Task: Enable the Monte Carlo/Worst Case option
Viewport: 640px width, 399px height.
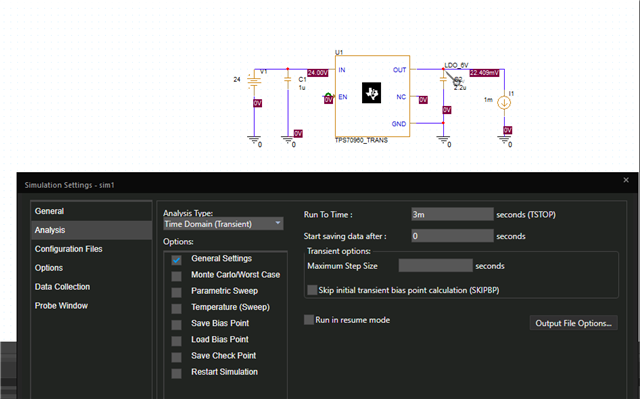Action: tap(176, 276)
